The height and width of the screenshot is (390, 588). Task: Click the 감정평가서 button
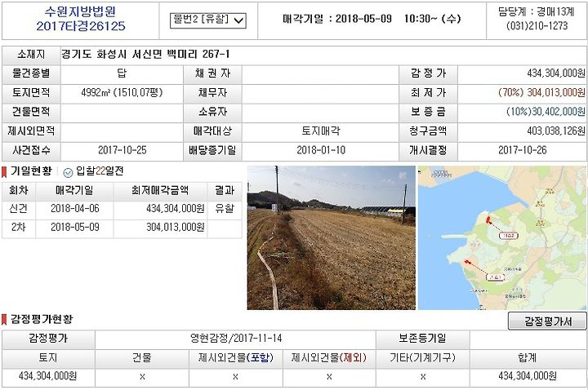tap(547, 321)
